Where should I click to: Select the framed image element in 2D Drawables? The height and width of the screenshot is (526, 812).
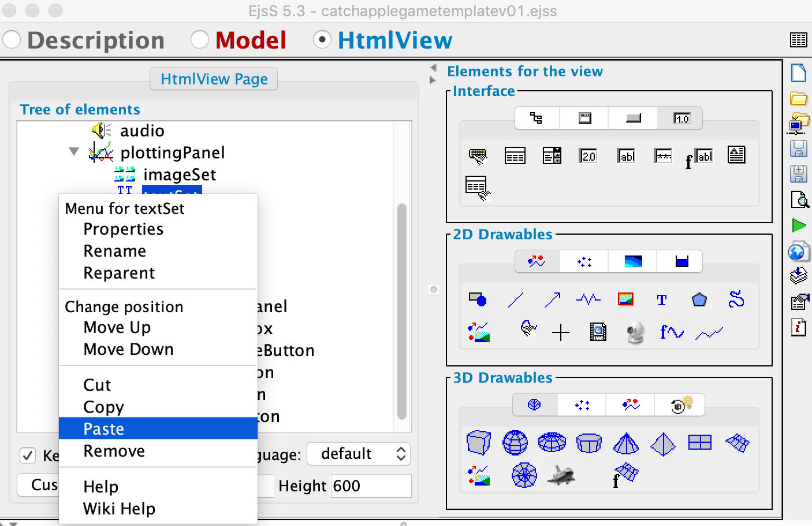625,299
